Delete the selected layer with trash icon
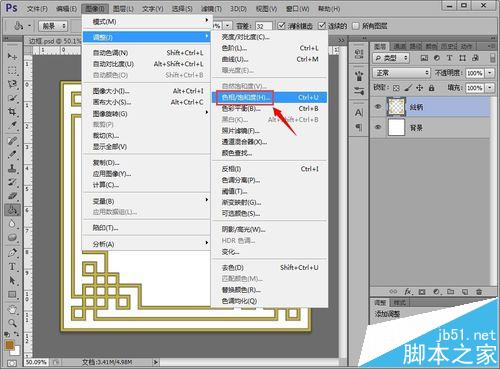This screenshot has width=500, height=369. click(479, 292)
